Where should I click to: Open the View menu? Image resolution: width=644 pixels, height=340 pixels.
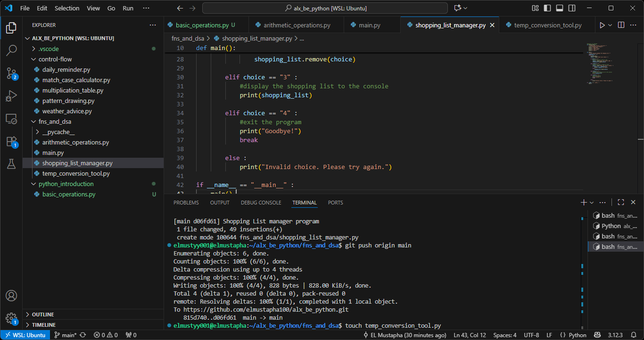coord(93,9)
